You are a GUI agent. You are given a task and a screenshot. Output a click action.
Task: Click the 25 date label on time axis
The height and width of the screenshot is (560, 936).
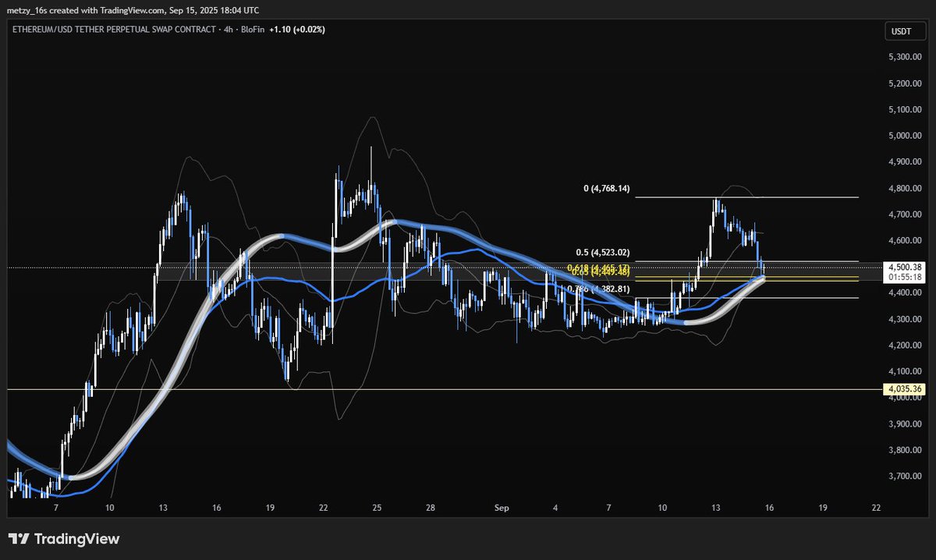click(x=377, y=508)
